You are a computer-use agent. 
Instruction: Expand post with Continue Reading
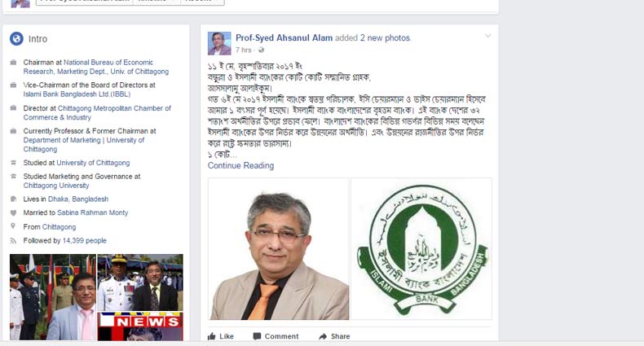coord(240,165)
